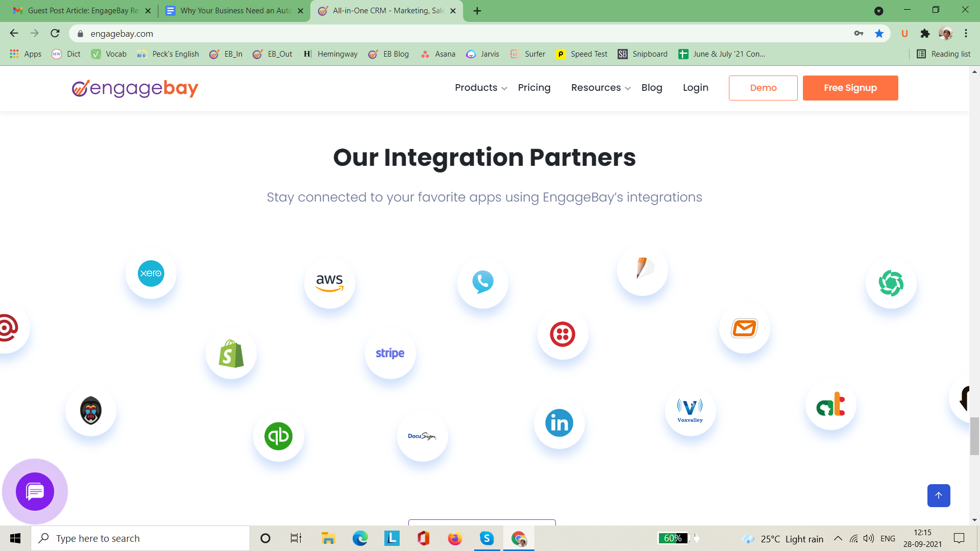This screenshot has height=551, width=980.
Task: Click the Xero integration logo
Action: pyautogui.click(x=151, y=273)
